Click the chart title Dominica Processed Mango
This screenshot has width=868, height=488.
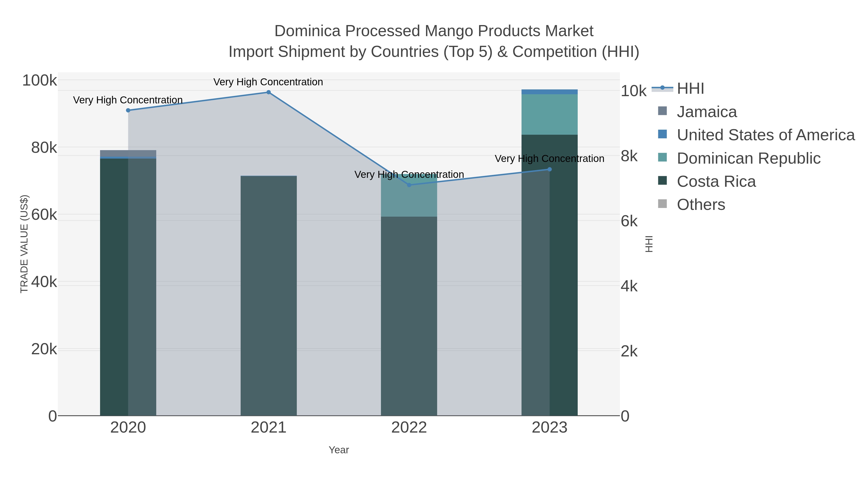(434, 31)
